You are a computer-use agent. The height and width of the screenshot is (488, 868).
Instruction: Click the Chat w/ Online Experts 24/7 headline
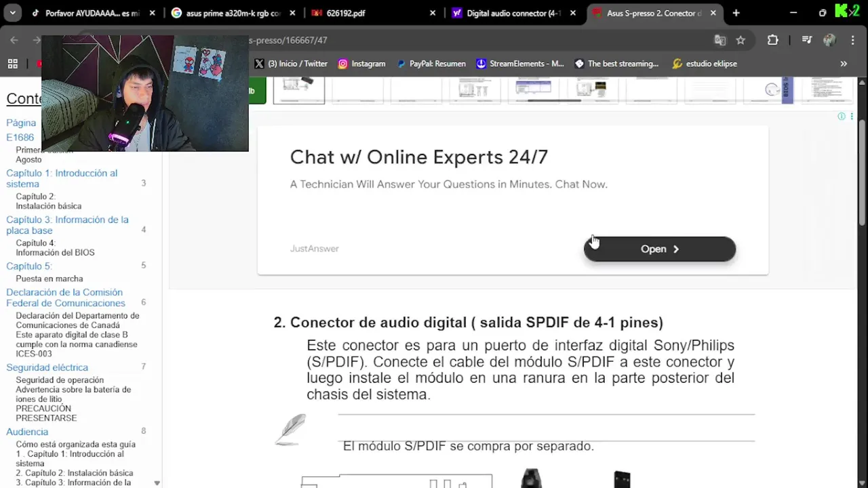point(418,157)
